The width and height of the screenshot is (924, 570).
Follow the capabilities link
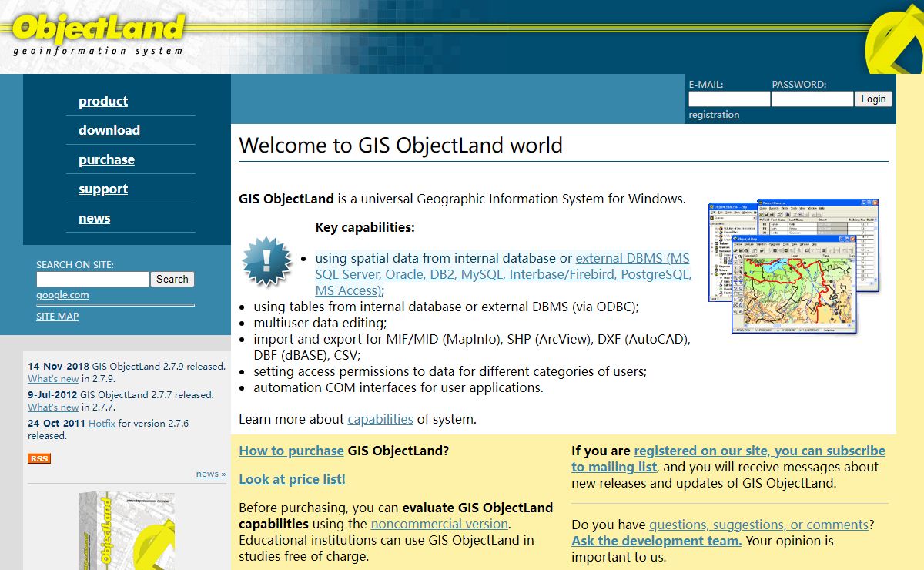click(380, 420)
